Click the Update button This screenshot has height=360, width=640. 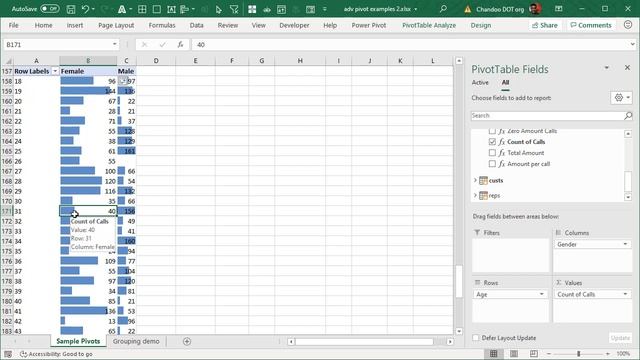pyautogui.click(x=620, y=338)
